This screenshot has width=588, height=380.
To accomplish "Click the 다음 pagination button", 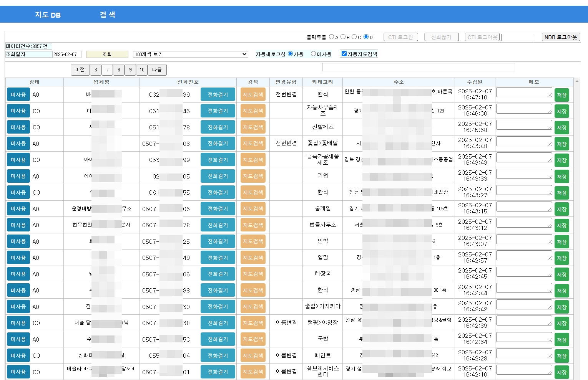I will 157,70.
